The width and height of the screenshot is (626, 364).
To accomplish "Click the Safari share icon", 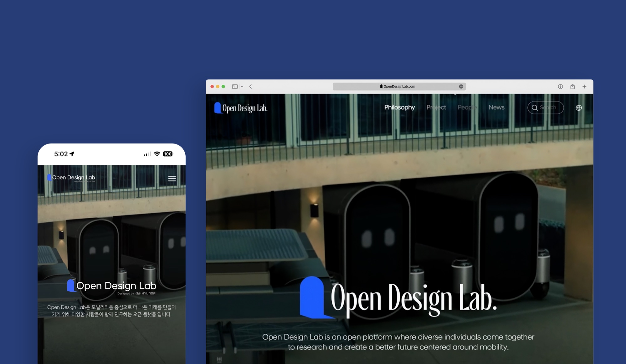I will (572, 86).
